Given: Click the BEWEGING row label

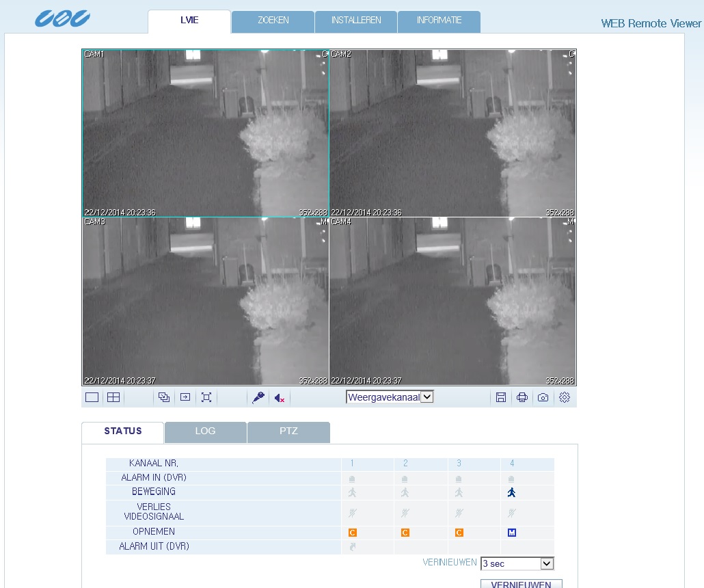Looking at the screenshot, I should click(154, 492).
